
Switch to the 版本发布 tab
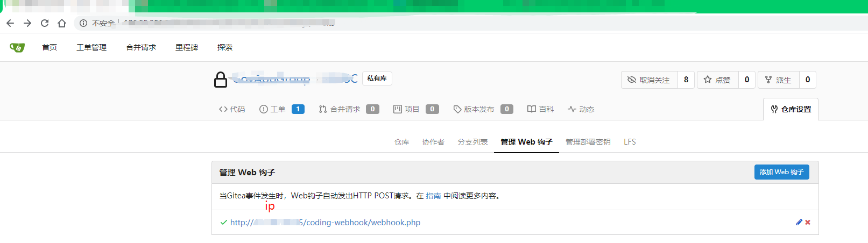pos(483,109)
